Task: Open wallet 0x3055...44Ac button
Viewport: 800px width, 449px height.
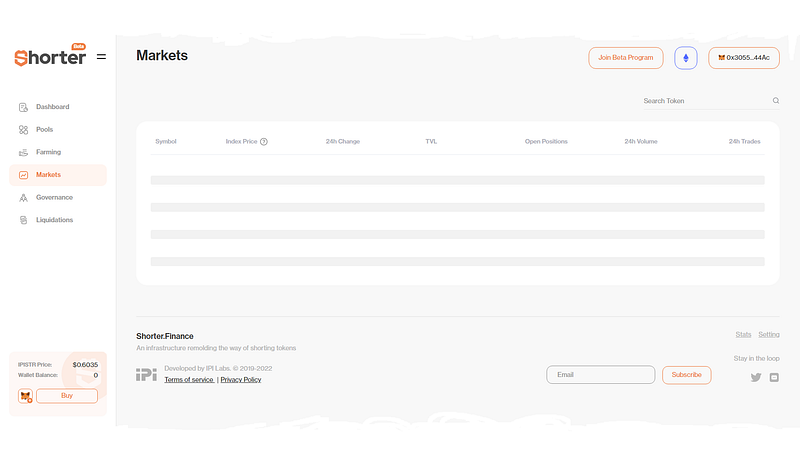Action: point(743,58)
